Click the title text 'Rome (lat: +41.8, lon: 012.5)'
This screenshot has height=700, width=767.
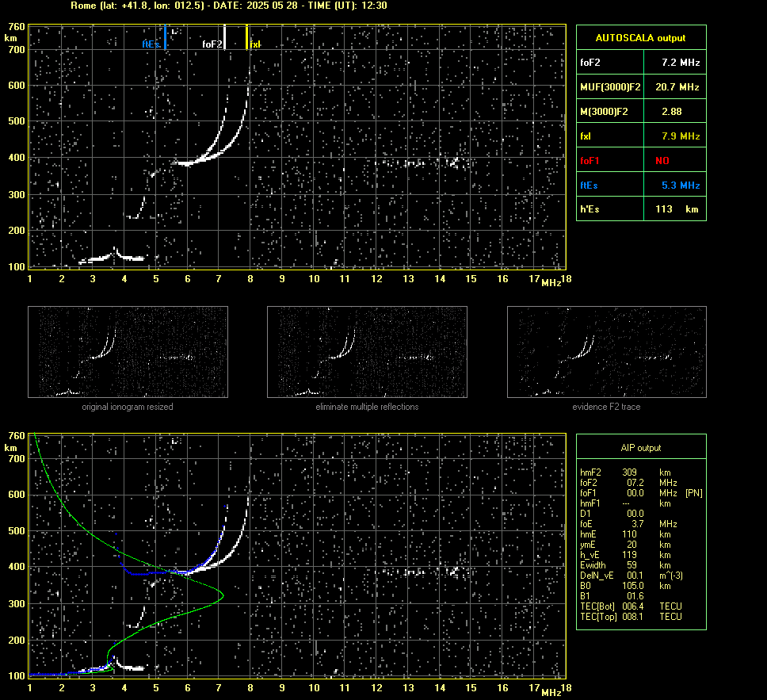137,6
